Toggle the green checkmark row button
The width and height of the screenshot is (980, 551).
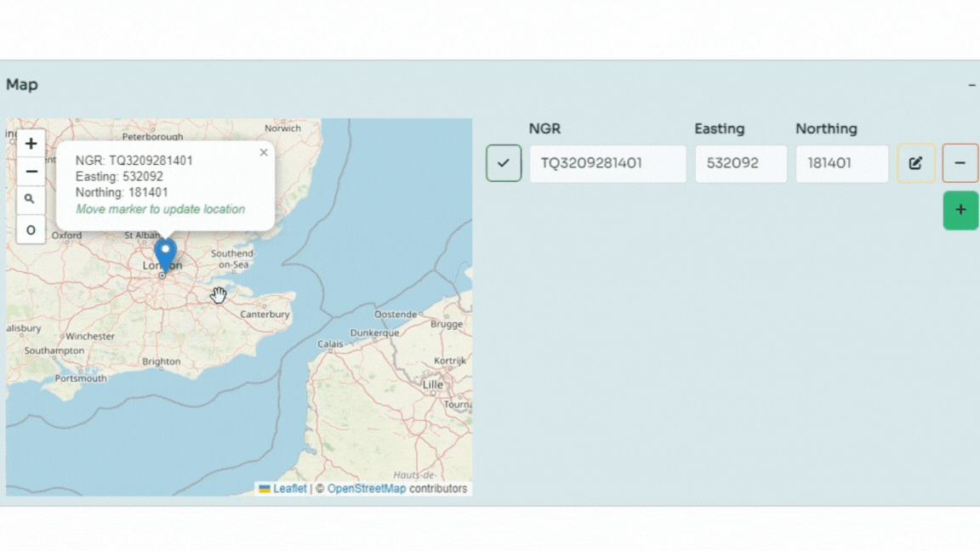pyautogui.click(x=504, y=163)
